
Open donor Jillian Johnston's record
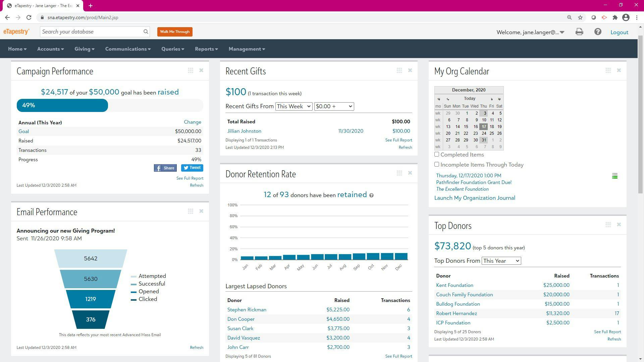point(244,131)
